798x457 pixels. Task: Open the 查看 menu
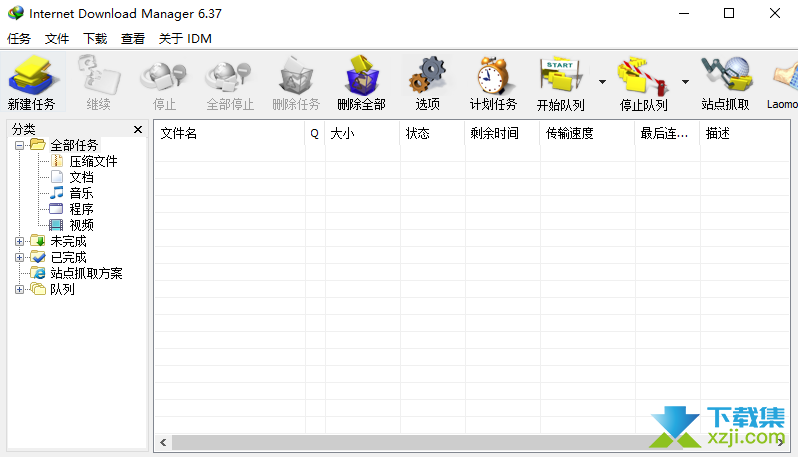pyautogui.click(x=133, y=39)
